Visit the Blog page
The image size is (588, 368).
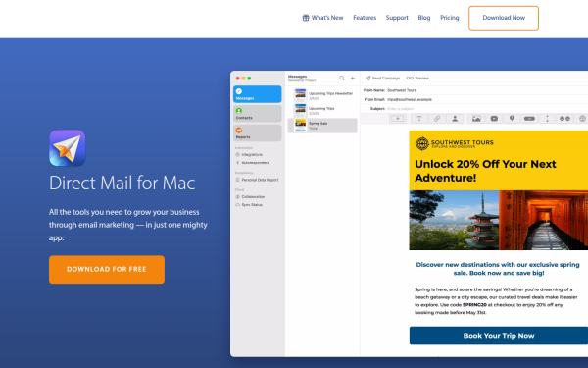pyautogui.click(x=424, y=18)
